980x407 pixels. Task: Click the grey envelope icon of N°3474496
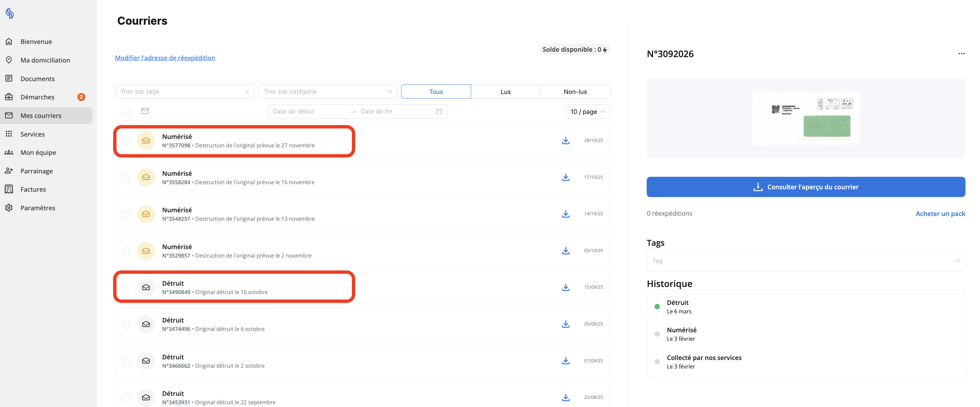[x=146, y=325]
